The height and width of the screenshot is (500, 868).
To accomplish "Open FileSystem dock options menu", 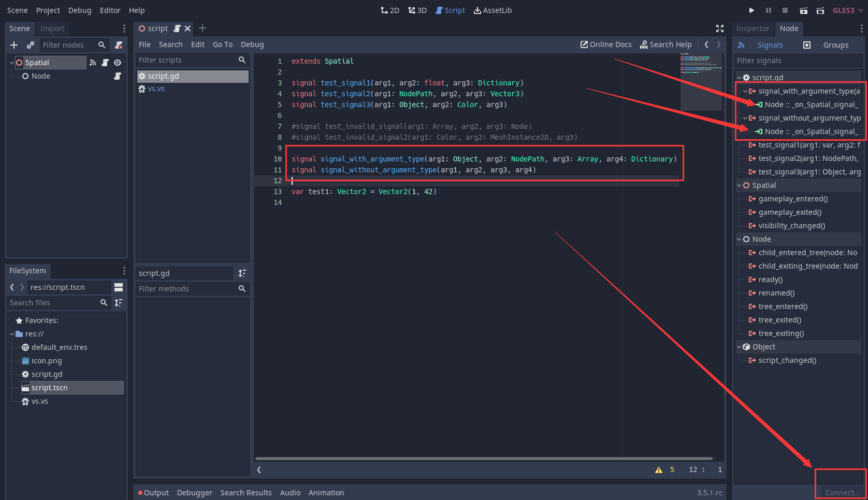I will [124, 271].
